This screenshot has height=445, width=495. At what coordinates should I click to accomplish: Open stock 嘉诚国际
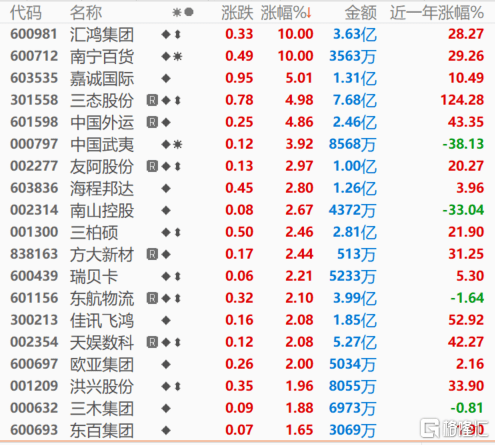click(x=102, y=78)
